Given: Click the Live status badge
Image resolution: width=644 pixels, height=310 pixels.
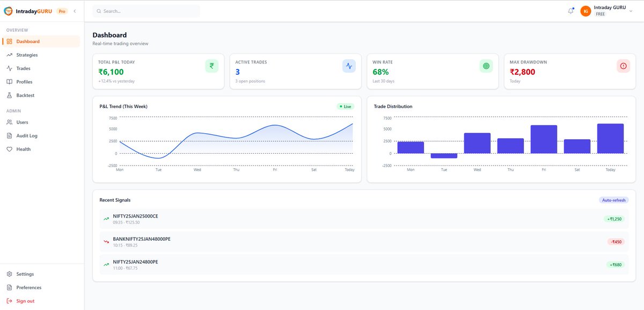Looking at the screenshot, I should point(346,106).
